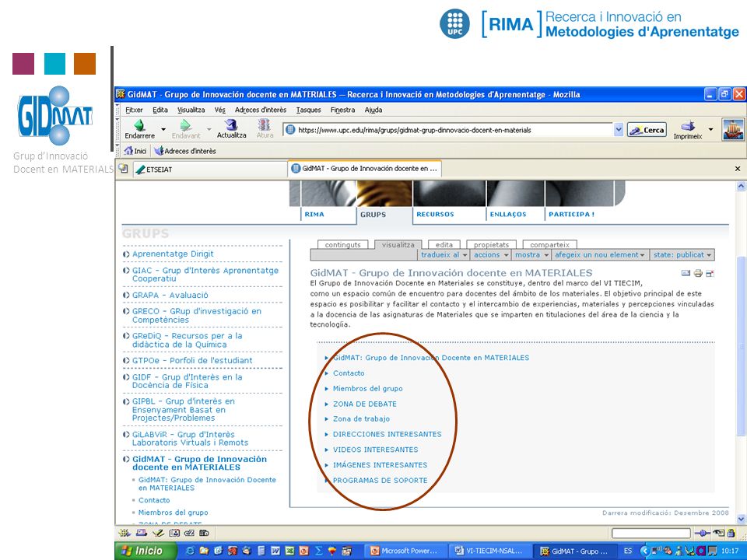Open 'GTPOe - Porfoli de l'estudiant' sidebar link
The height and width of the screenshot is (560, 747).
[192, 360]
